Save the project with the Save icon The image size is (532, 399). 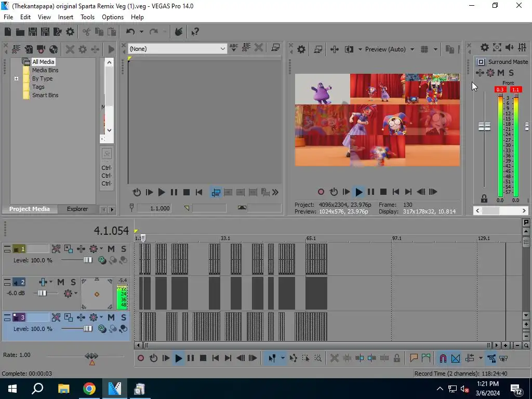[33, 32]
